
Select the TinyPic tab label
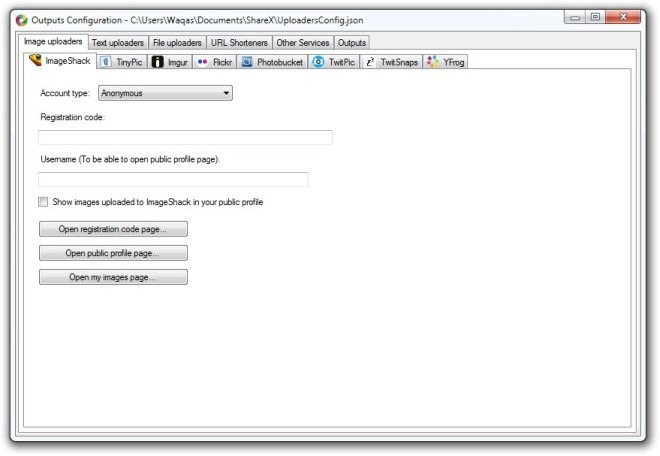129,62
